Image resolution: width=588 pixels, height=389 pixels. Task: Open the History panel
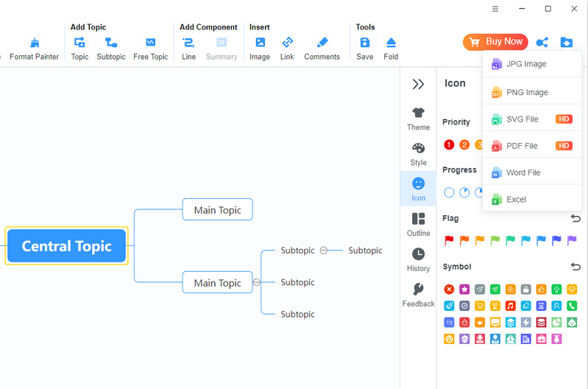pos(418,260)
